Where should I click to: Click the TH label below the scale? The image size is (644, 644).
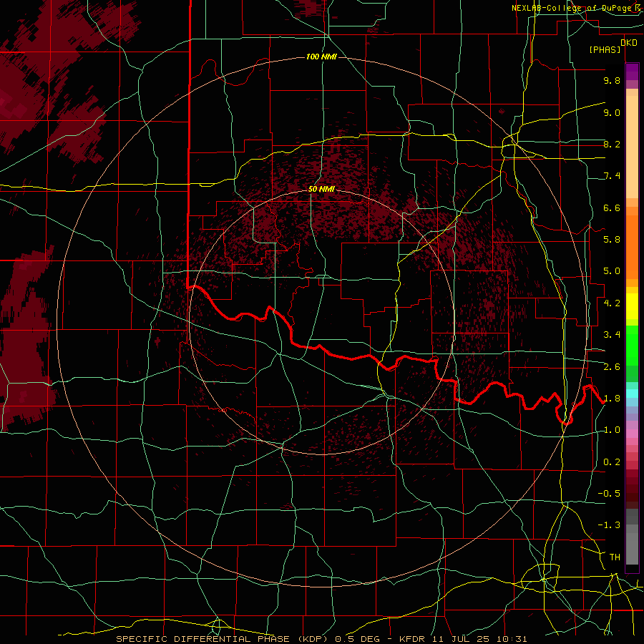615,557
